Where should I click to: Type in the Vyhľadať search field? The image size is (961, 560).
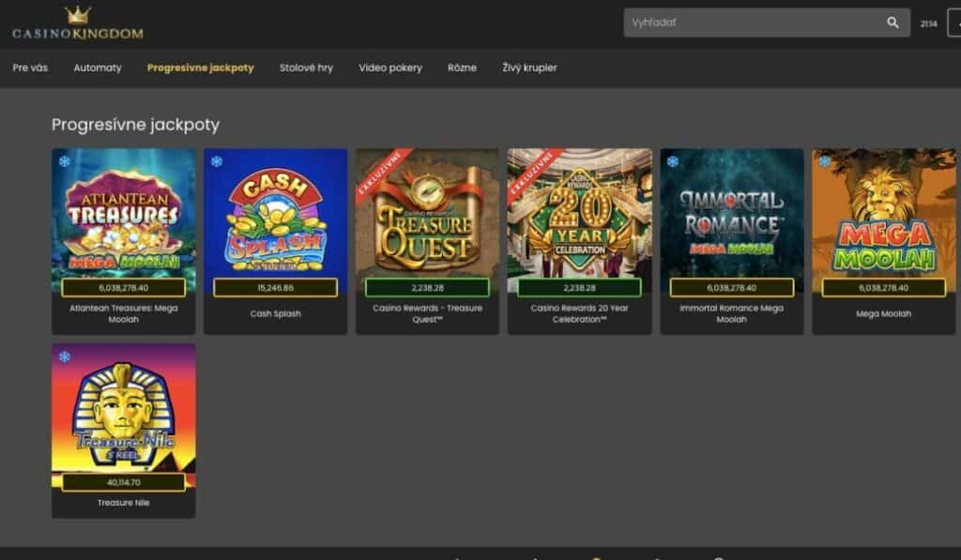click(751, 23)
